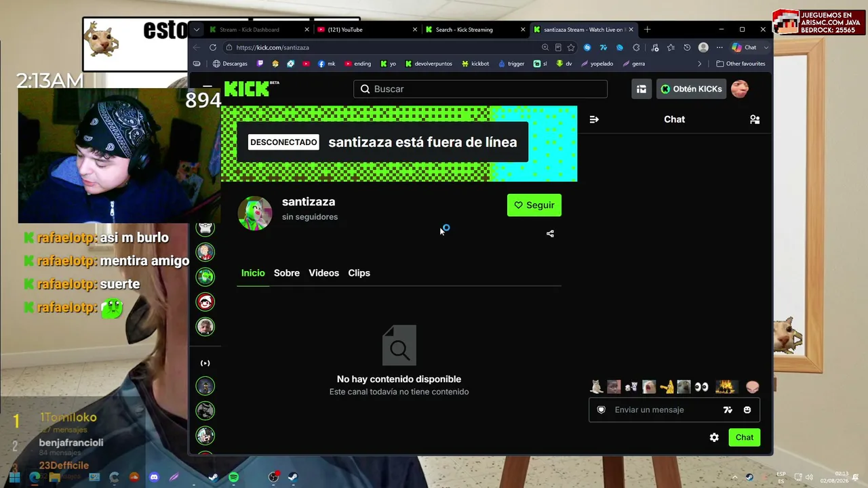This screenshot has height=488, width=868.
Task: Expand more bookmarks chevron
Action: point(700,64)
